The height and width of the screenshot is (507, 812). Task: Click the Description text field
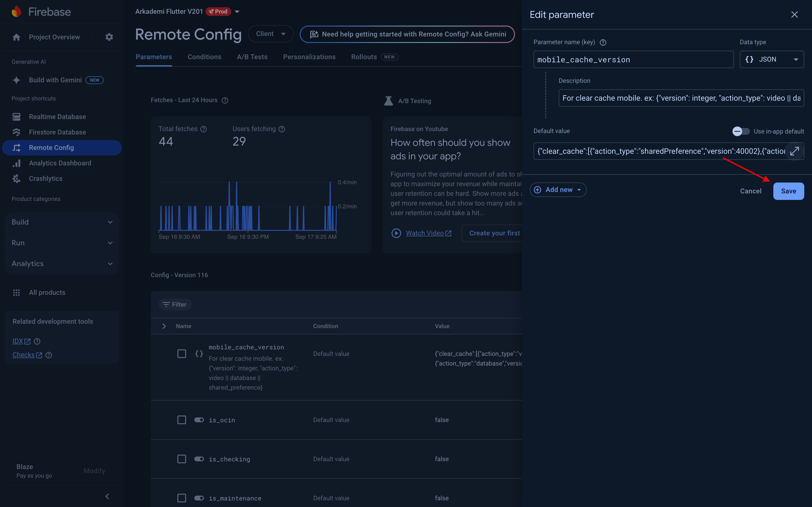[681, 98]
